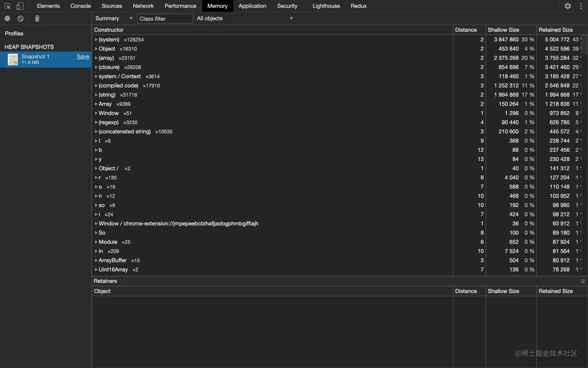Sort by Retained Size in the top table
588x368 pixels.
pyautogui.click(x=562, y=30)
